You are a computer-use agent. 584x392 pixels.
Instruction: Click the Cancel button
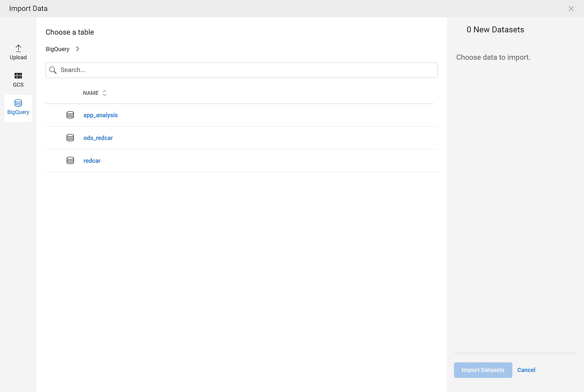click(526, 370)
